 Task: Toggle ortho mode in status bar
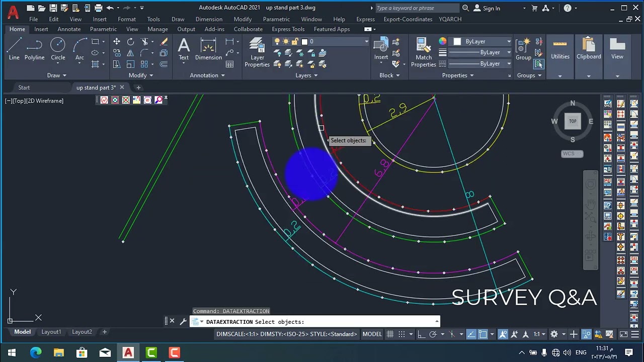[x=421, y=334]
